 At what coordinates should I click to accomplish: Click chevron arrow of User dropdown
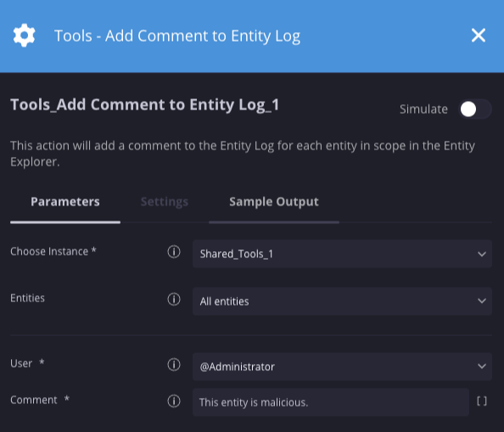pos(481,367)
